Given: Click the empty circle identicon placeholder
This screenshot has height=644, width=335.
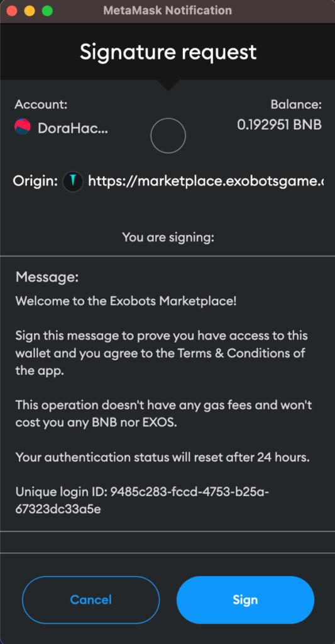Looking at the screenshot, I should pos(168,136).
